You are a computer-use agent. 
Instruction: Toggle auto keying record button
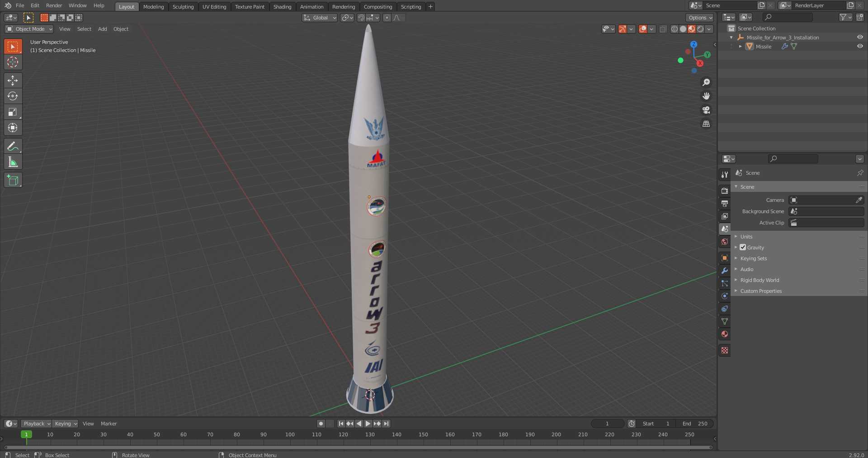[321, 424]
